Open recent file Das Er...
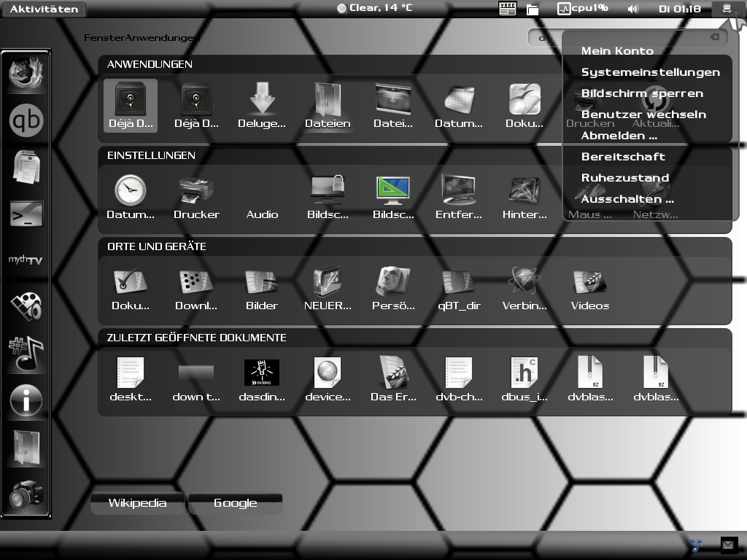This screenshot has height=560, width=747. tap(393, 379)
